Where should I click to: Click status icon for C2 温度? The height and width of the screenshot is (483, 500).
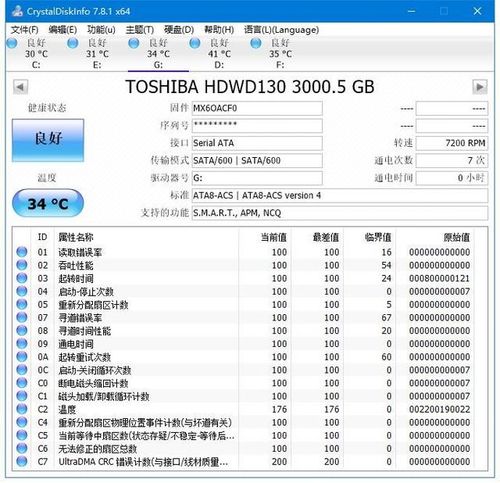click(x=22, y=409)
